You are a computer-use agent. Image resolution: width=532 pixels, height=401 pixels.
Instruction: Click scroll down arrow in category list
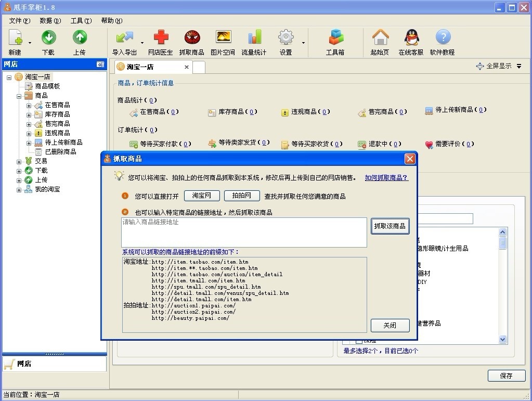tap(503, 339)
